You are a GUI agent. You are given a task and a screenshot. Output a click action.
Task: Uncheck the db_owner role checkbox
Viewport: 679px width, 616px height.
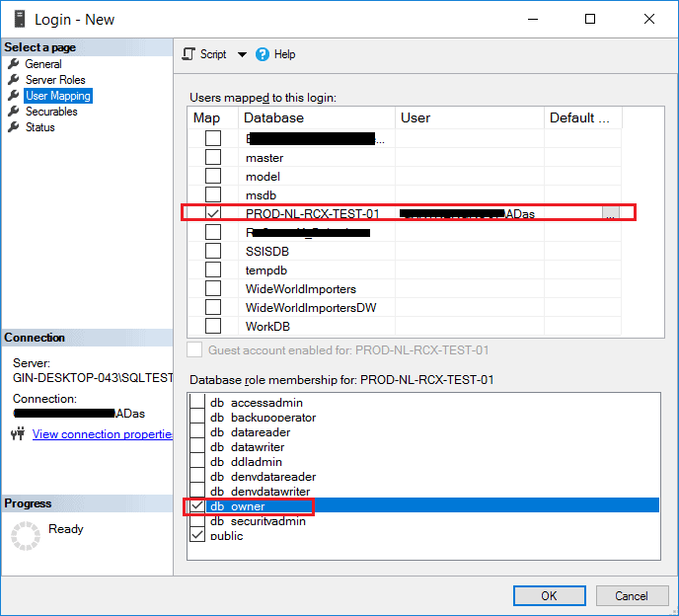click(x=197, y=506)
